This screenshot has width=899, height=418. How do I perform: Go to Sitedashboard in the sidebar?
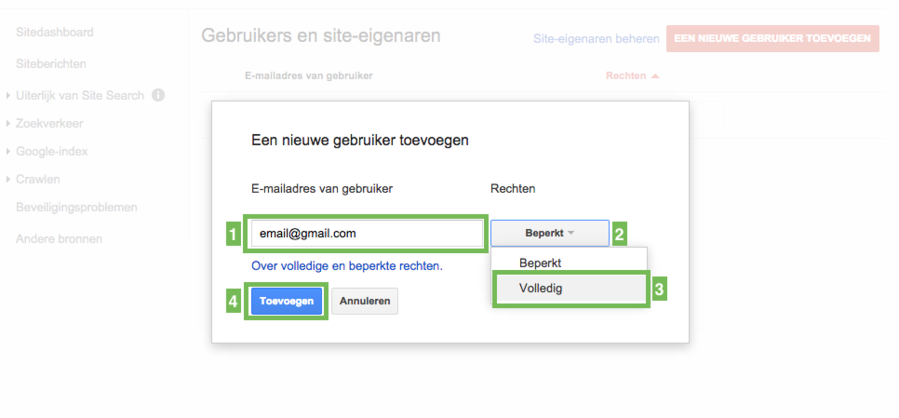pyautogui.click(x=55, y=32)
